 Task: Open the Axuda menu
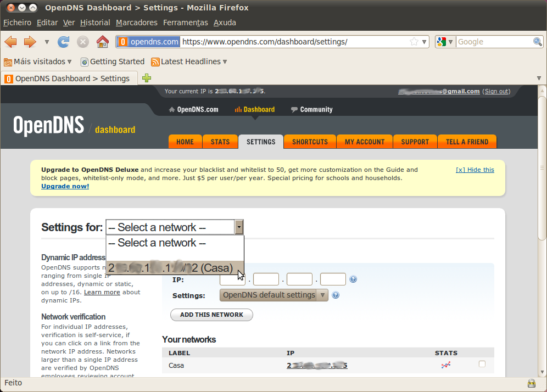click(x=225, y=23)
